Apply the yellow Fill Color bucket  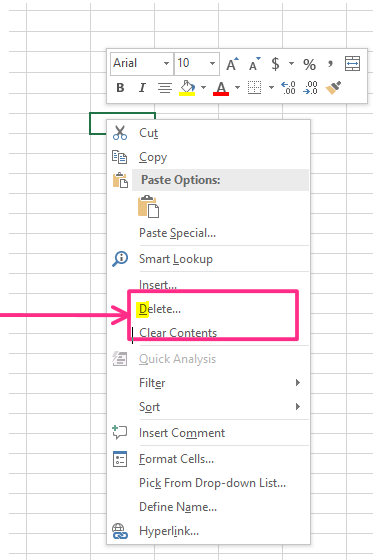pyautogui.click(x=187, y=88)
